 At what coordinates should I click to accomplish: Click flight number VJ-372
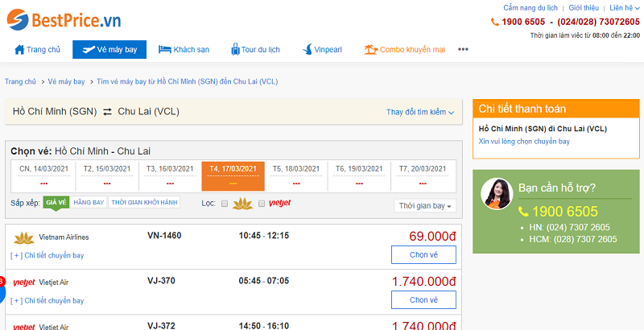pyautogui.click(x=161, y=326)
